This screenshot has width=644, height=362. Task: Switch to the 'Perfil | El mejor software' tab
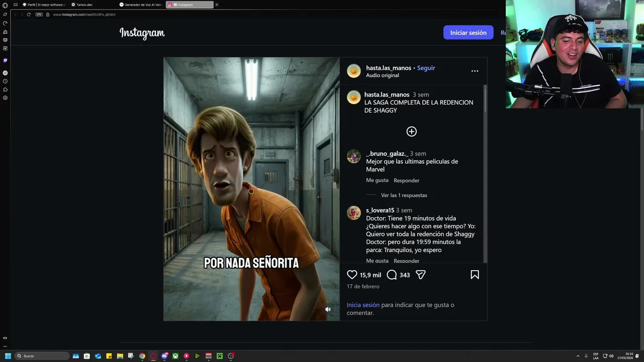point(43,5)
